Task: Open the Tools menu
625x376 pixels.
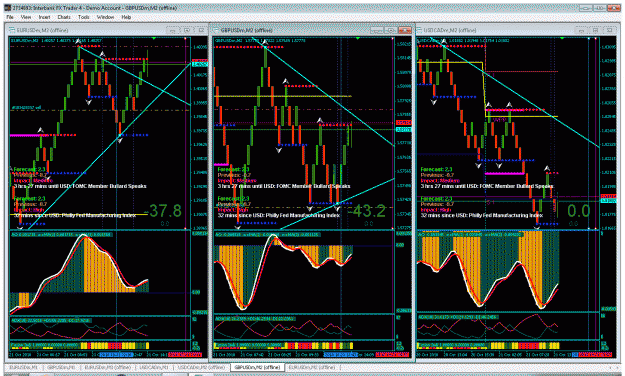Action: [x=83, y=17]
